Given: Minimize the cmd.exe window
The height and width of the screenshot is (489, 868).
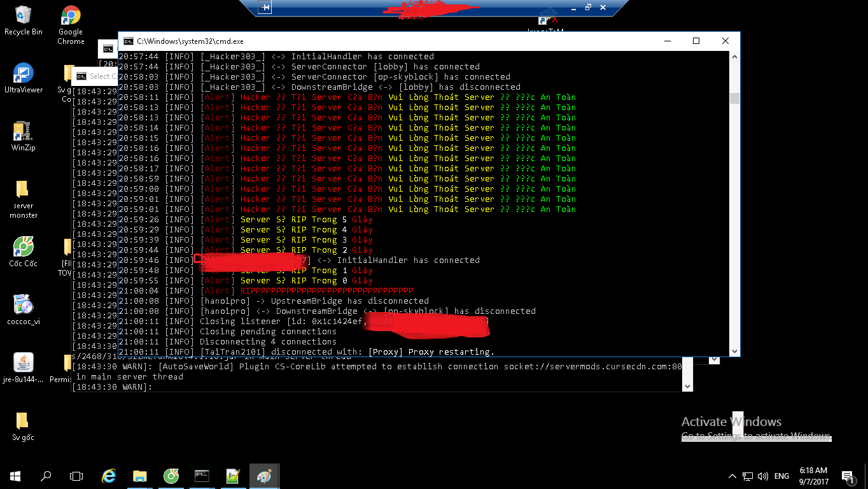Looking at the screenshot, I should pos(667,41).
